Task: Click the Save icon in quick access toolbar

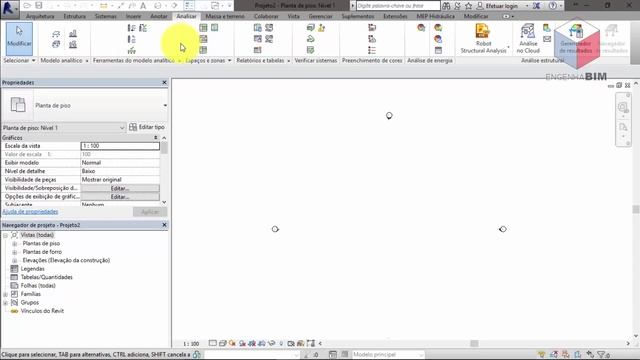Action: click(x=39, y=6)
